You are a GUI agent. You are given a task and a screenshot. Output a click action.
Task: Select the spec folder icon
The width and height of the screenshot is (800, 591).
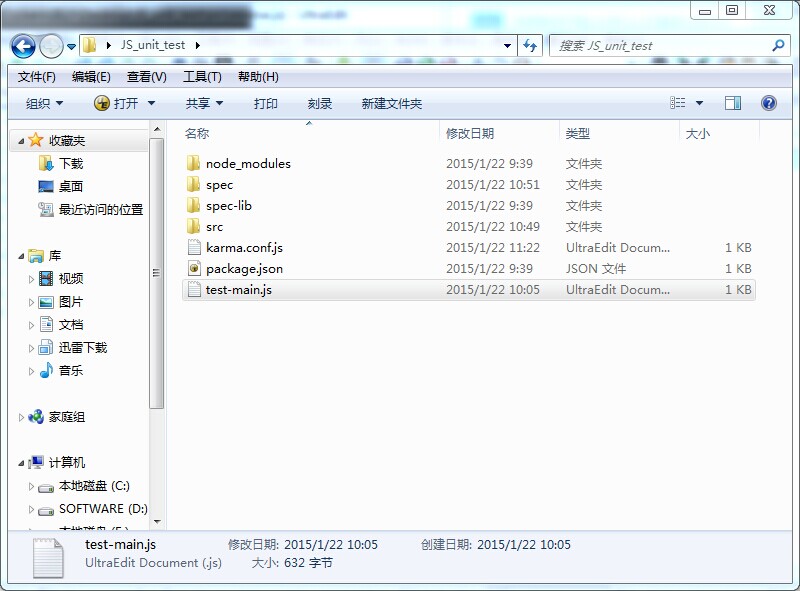193,184
